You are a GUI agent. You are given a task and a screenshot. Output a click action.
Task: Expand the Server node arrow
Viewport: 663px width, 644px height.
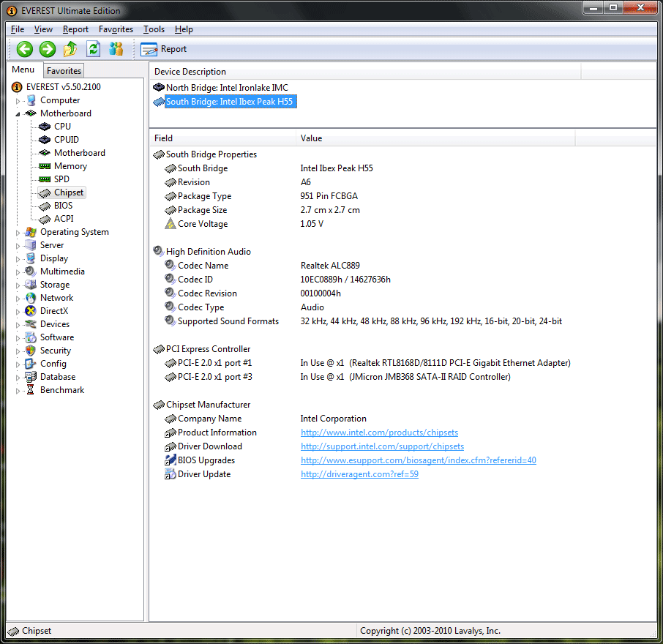tap(18, 246)
